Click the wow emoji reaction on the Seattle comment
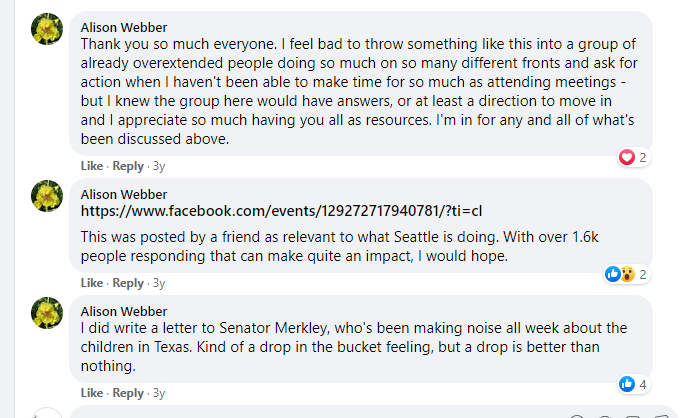This screenshot has height=418, width=690. [x=628, y=274]
